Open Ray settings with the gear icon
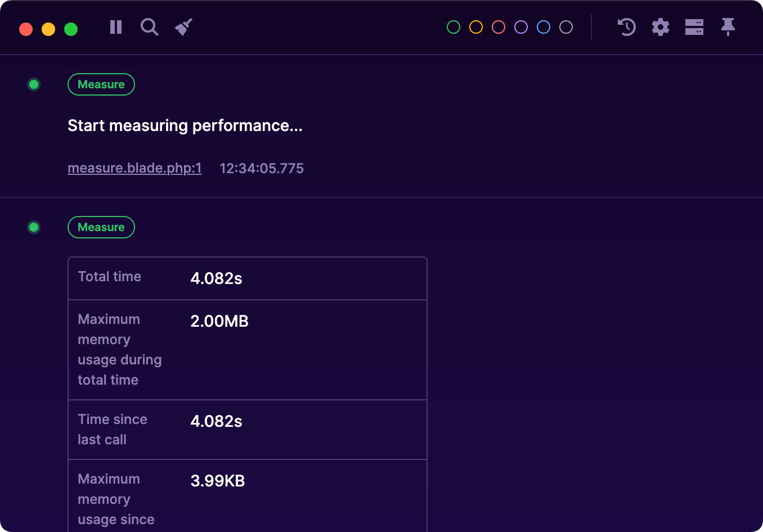The image size is (763, 532). click(x=660, y=27)
